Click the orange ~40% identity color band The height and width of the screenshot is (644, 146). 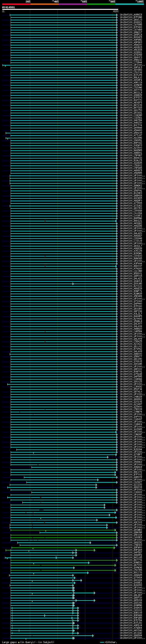[x=45, y=4]
